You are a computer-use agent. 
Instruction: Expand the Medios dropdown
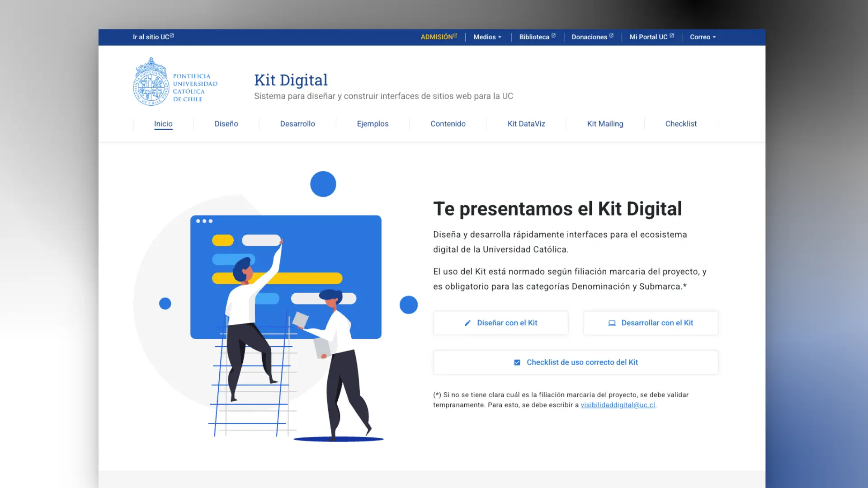(487, 37)
